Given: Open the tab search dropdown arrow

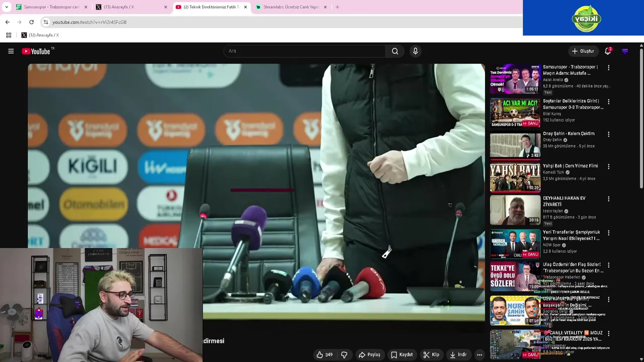Looking at the screenshot, I should [x=7, y=7].
